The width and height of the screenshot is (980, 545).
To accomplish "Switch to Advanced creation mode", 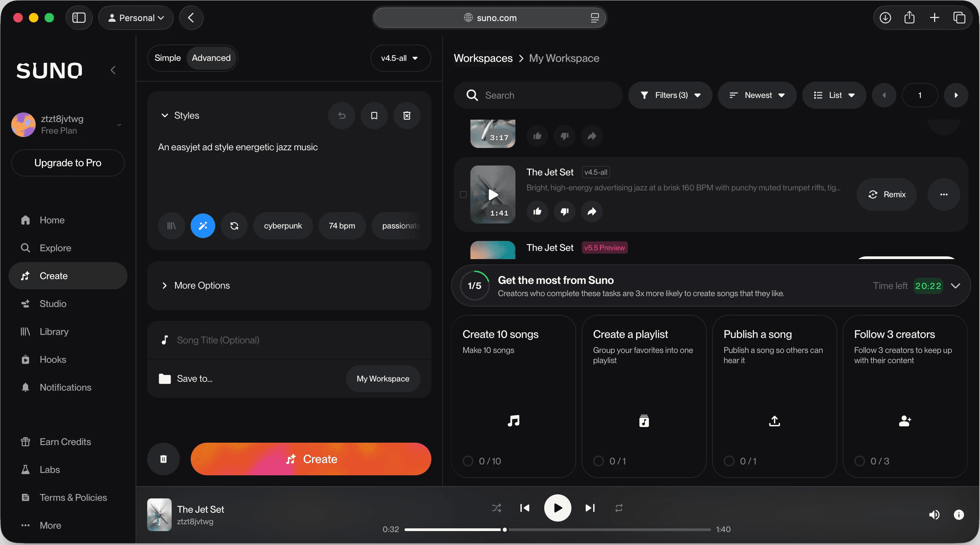I will tap(211, 58).
